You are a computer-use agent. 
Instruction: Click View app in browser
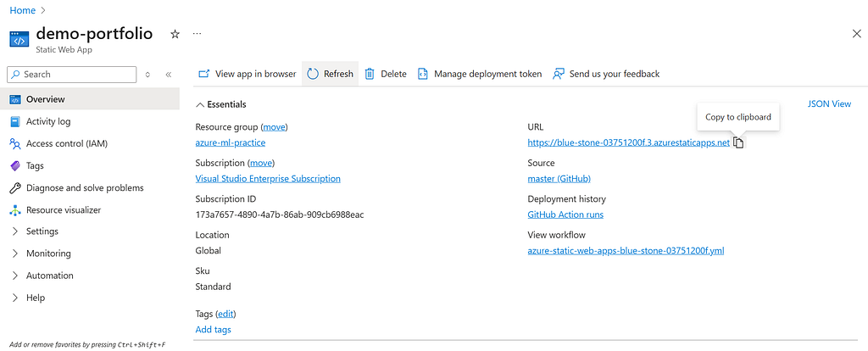pos(248,74)
